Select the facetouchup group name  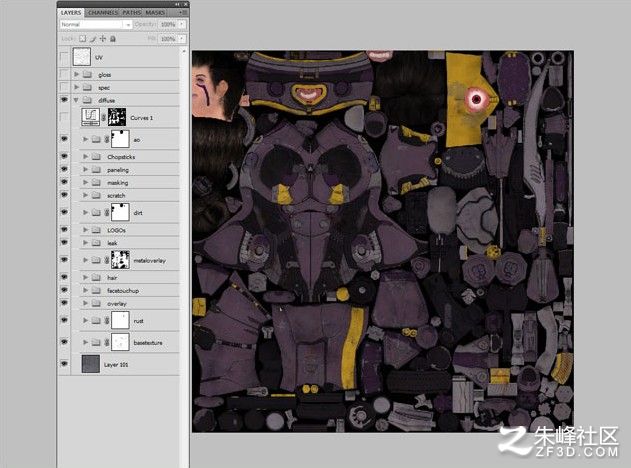[x=123, y=291]
